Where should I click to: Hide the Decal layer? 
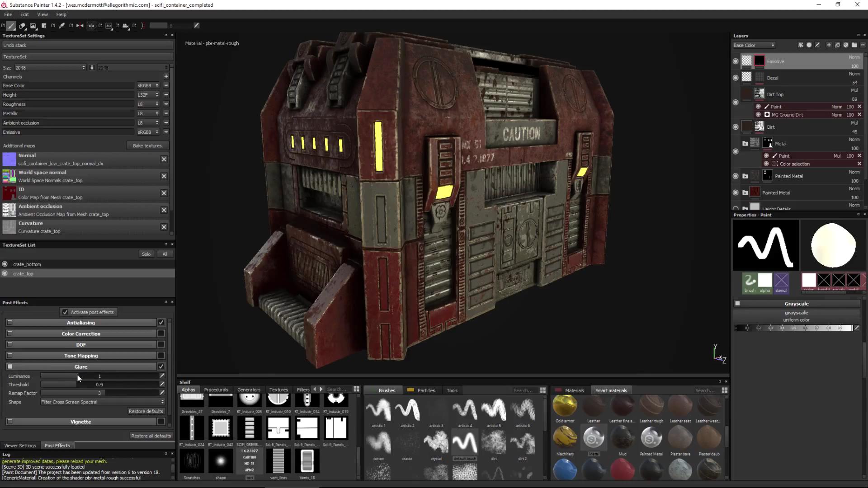[736, 78]
